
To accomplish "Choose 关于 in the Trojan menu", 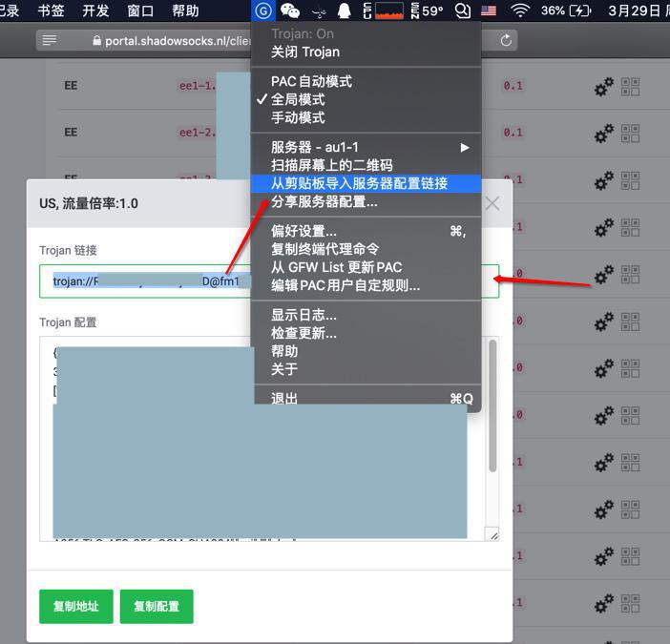I will [366, 369].
